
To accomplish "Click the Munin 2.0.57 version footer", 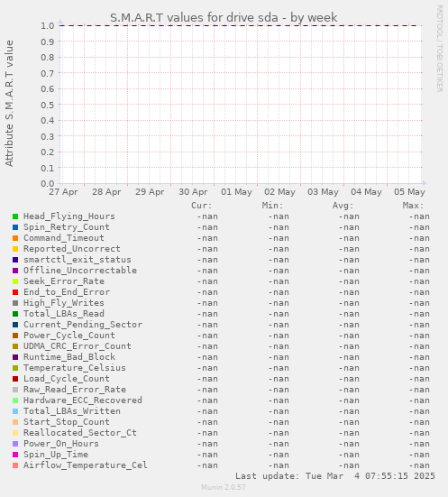I will click(224, 487).
